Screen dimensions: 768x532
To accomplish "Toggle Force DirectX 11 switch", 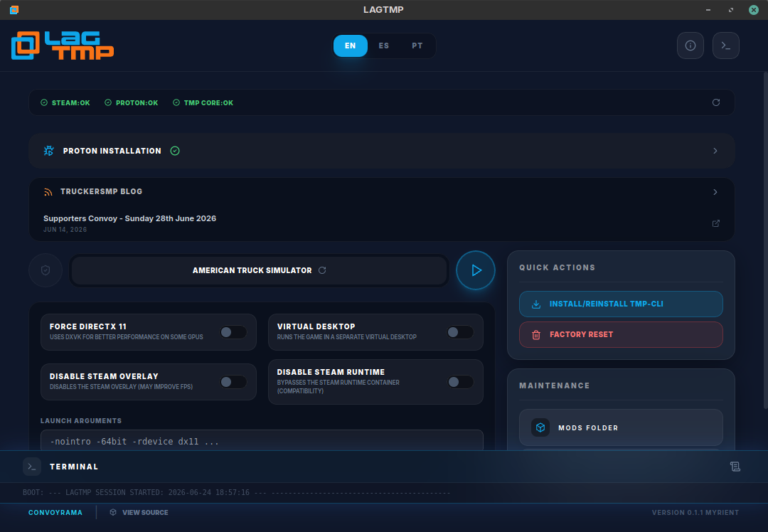I will (233, 332).
